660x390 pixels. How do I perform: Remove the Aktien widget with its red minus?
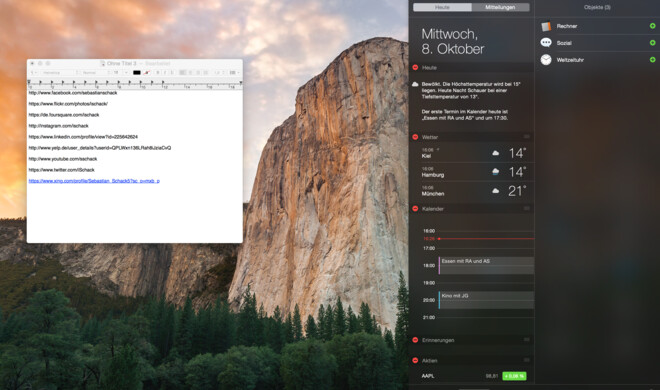pos(415,360)
